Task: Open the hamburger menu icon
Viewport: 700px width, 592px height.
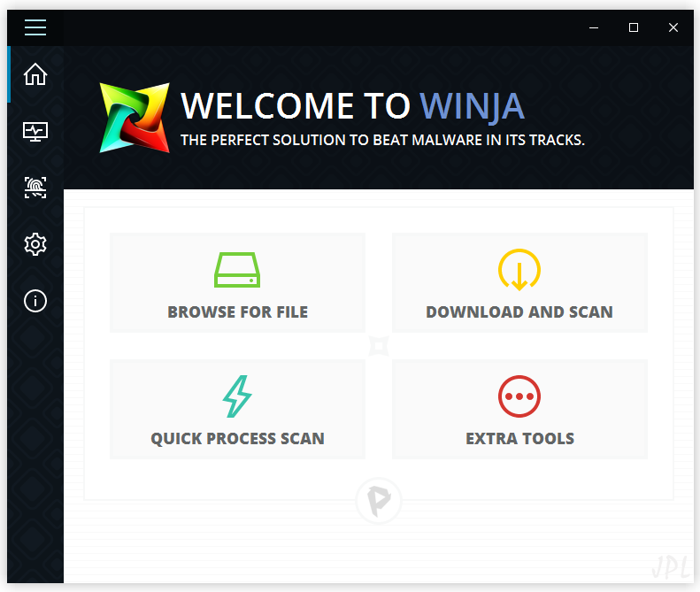Action: tap(35, 27)
